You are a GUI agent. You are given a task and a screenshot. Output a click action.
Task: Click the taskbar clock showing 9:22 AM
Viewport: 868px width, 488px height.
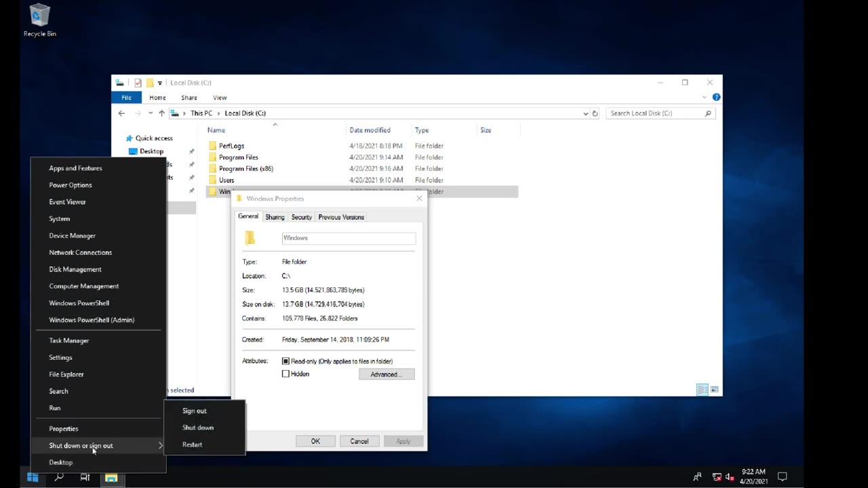click(754, 476)
